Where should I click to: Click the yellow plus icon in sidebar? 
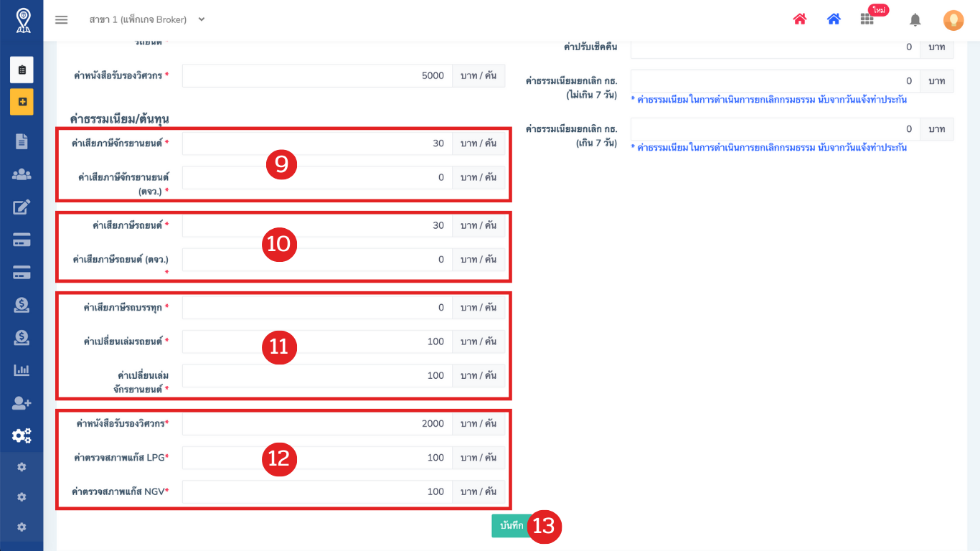(22, 102)
